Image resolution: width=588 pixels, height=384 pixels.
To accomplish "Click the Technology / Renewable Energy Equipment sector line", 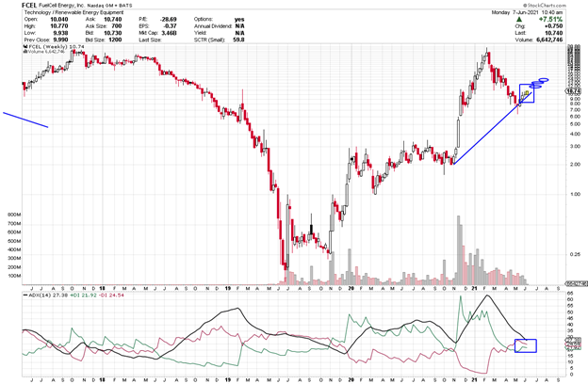I will coord(73,12).
